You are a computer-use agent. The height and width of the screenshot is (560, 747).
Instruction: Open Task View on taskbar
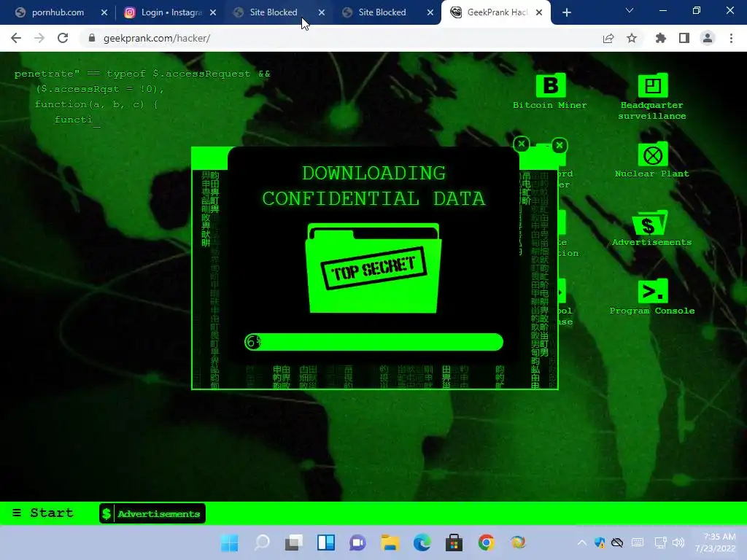pyautogui.click(x=294, y=542)
